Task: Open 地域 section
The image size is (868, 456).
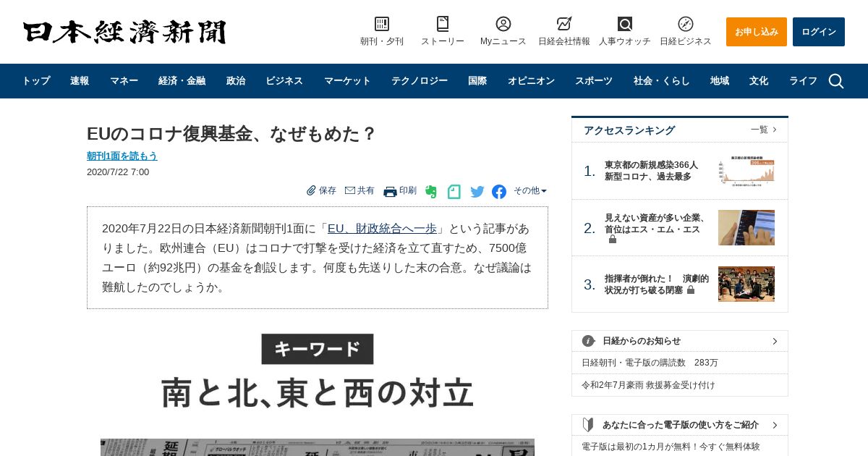Action: coord(720,81)
